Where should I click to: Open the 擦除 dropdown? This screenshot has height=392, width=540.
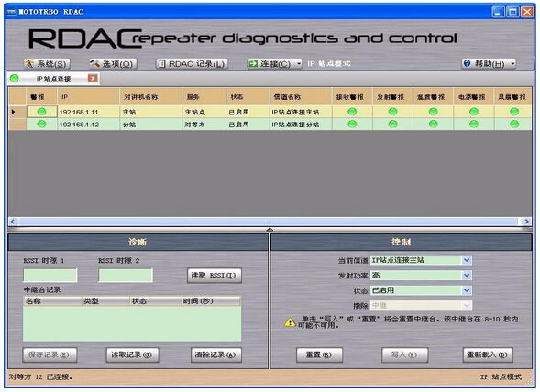click(467, 305)
